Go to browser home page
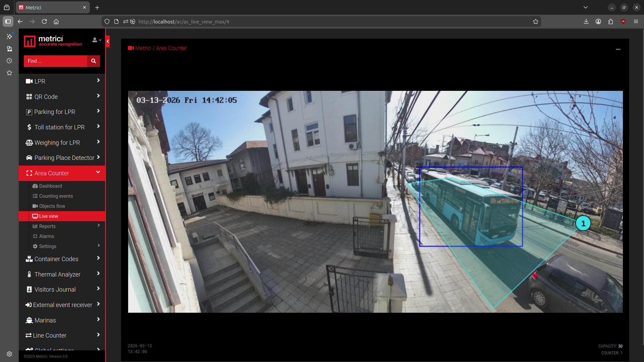The height and width of the screenshot is (362, 644). tap(56, 21)
